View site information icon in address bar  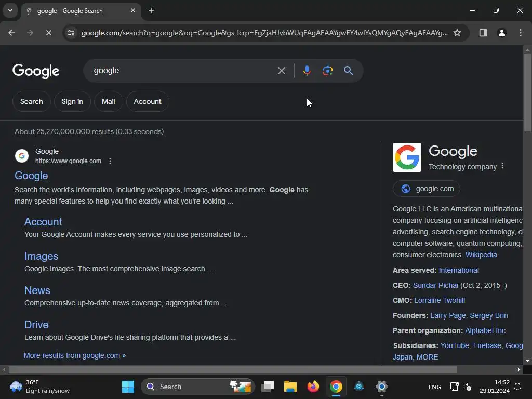(x=71, y=33)
